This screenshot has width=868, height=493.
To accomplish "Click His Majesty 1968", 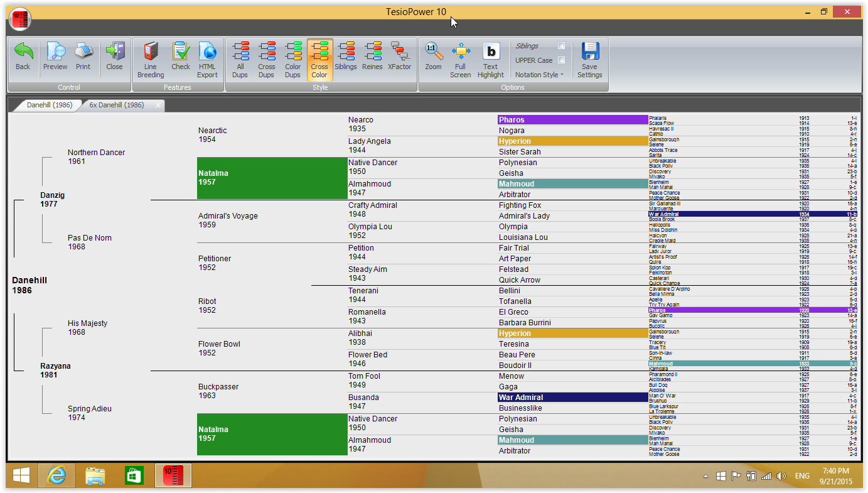I will pyautogui.click(x=88, y=328).
